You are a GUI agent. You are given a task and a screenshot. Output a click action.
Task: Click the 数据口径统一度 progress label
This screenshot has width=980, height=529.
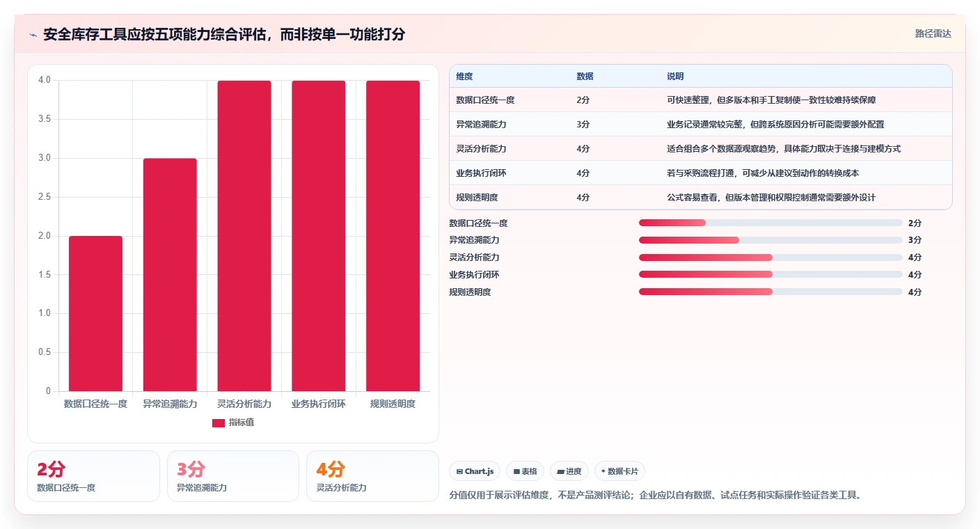(478, 223)
